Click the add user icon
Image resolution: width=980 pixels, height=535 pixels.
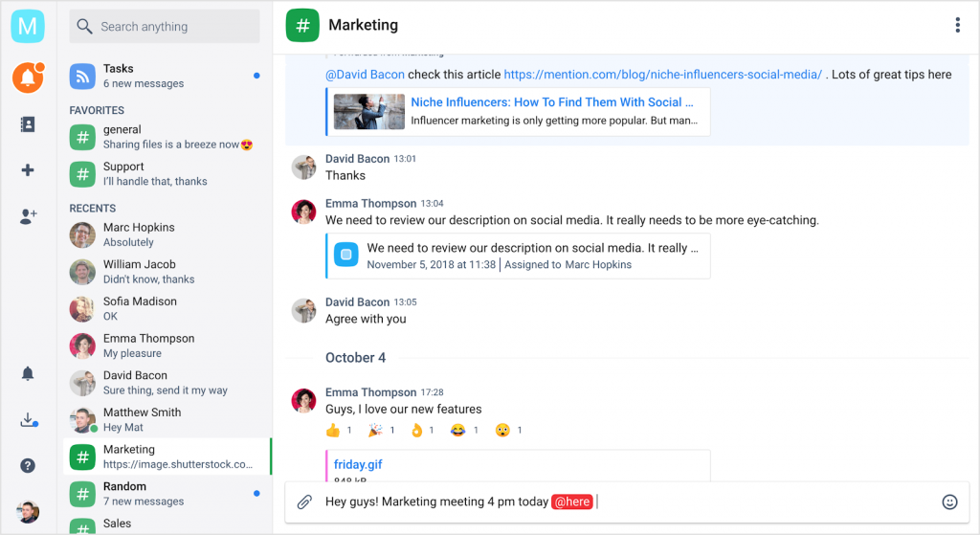28,216
